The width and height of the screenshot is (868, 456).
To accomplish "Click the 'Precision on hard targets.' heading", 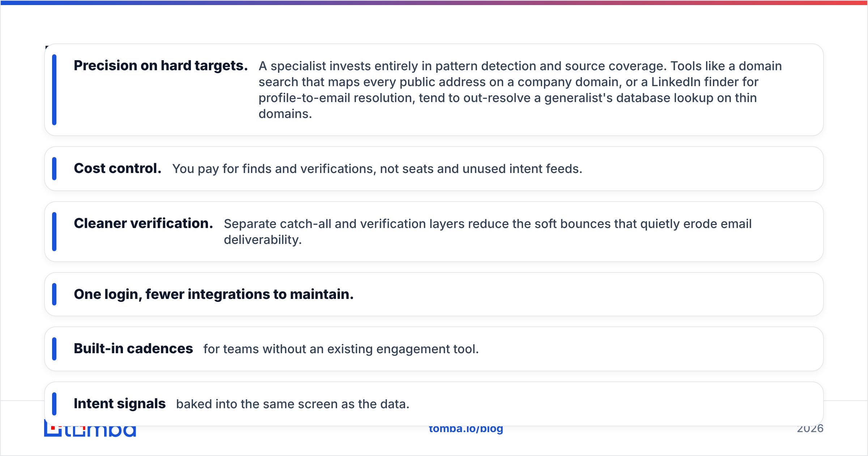I will tap(161, 66).
